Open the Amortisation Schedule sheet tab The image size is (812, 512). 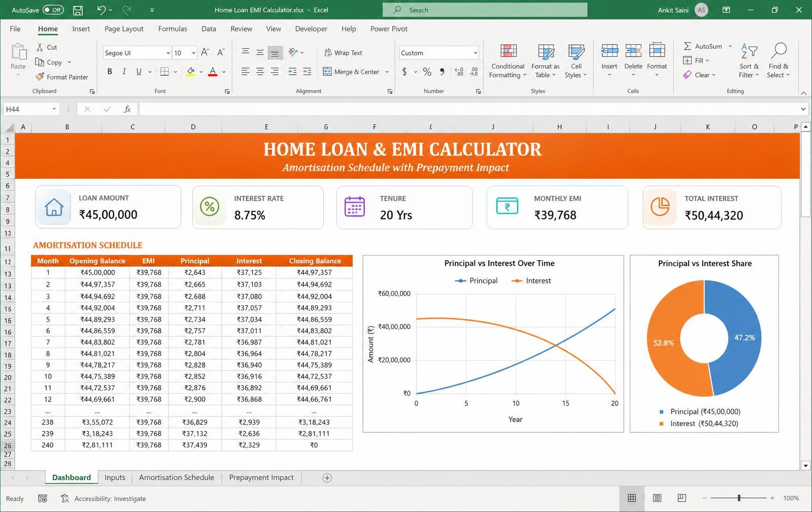click(177, 477)
